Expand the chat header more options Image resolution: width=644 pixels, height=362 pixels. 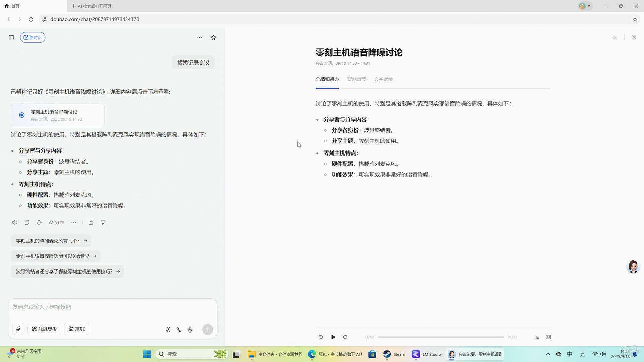tap(199, 37)
